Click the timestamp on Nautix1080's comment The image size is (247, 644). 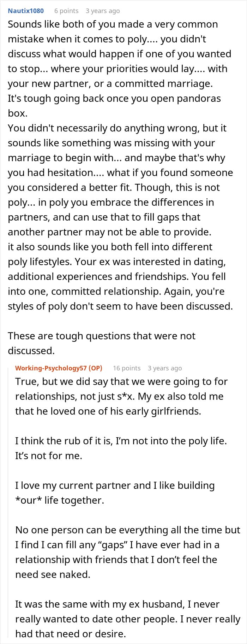pyautogui.click(x=103, y=11)
